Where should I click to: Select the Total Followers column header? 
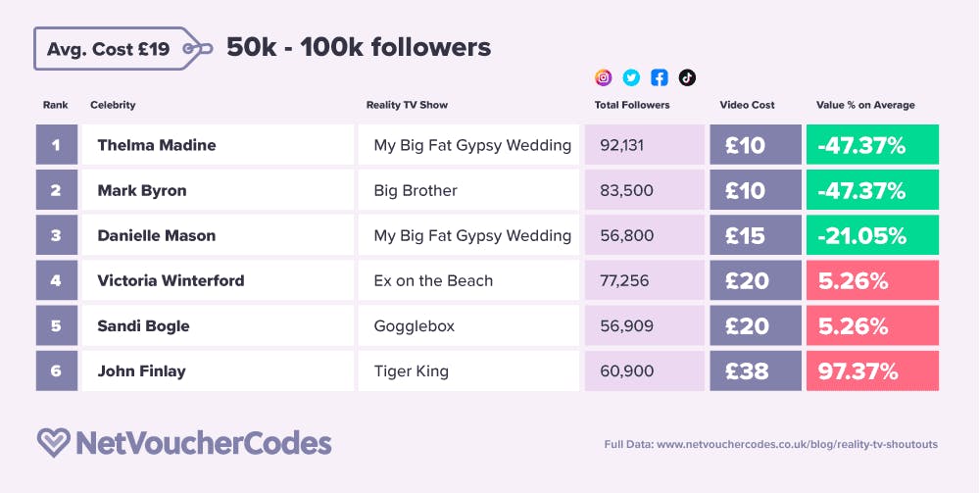coord(632,105)
